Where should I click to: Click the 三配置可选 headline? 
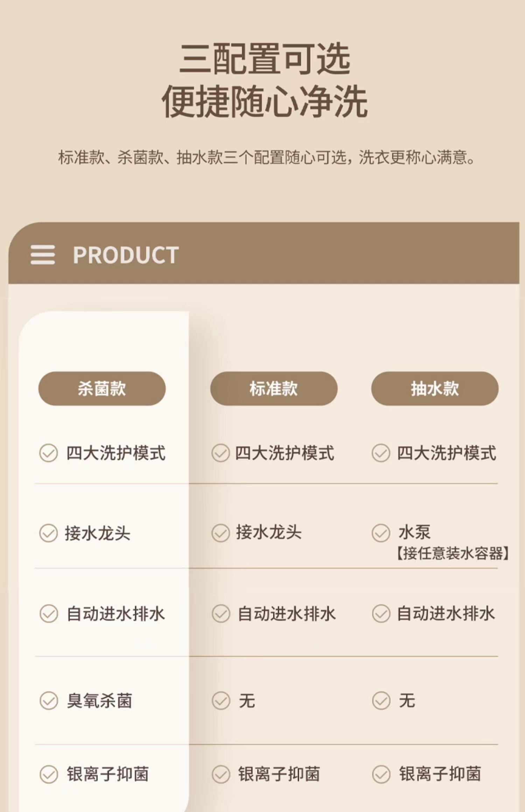265,58
